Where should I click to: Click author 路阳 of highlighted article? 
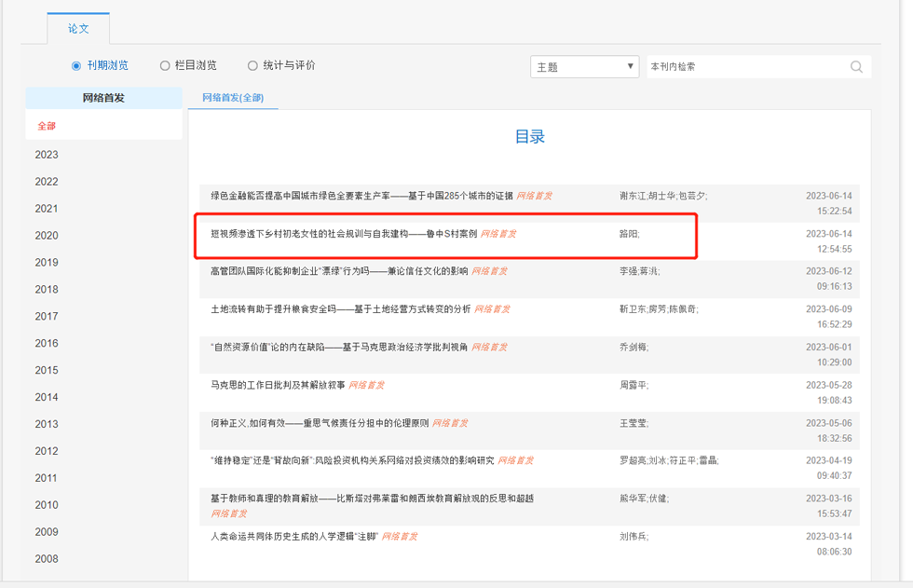coord(630,234)
